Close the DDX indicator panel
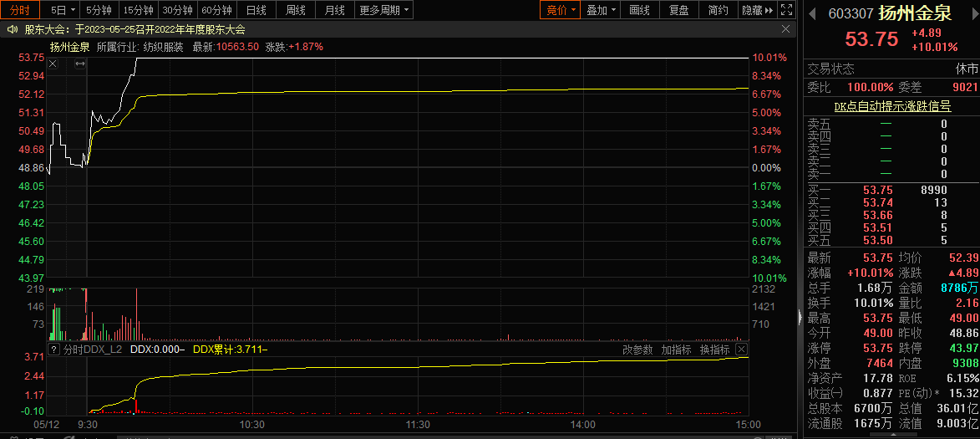Viewport: 980px width, 439px height. (740, 350)
